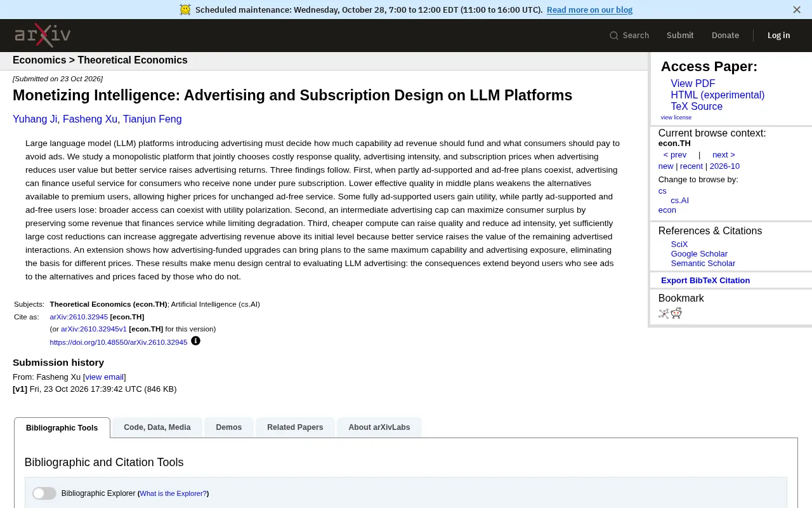Share the paper on Reddit icon
Viewport: 812px width, 508px height.
[676, 313]
